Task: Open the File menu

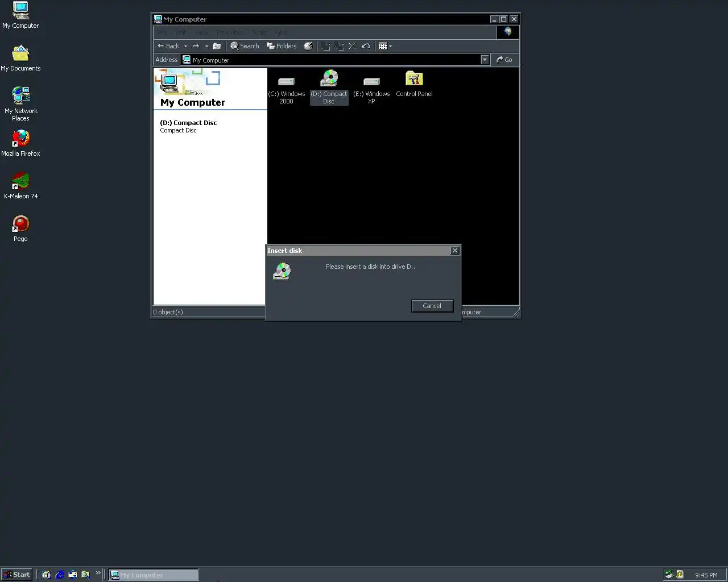Action: [163, 32]
